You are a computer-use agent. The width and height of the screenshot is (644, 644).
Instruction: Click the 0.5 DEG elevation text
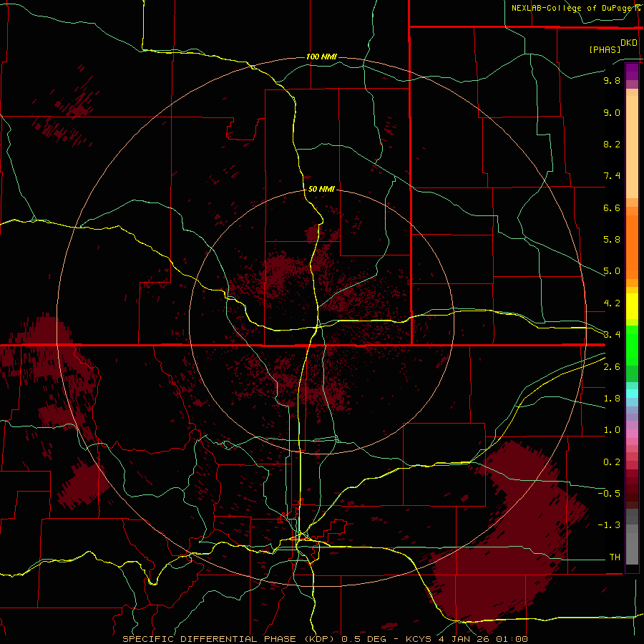coord(364,639)
